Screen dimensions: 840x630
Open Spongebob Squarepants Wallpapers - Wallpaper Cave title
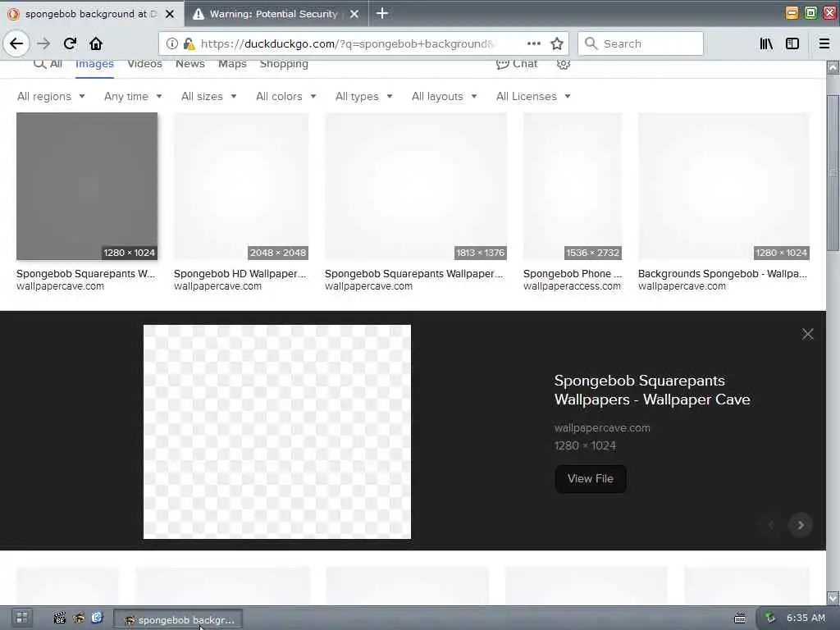tap(652, 390)
